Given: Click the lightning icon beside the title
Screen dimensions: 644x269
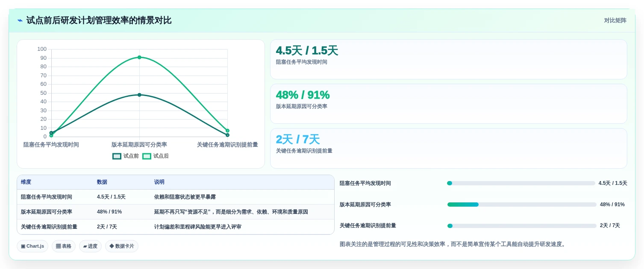Looking at the screenshot, I should tap(20, 20).
